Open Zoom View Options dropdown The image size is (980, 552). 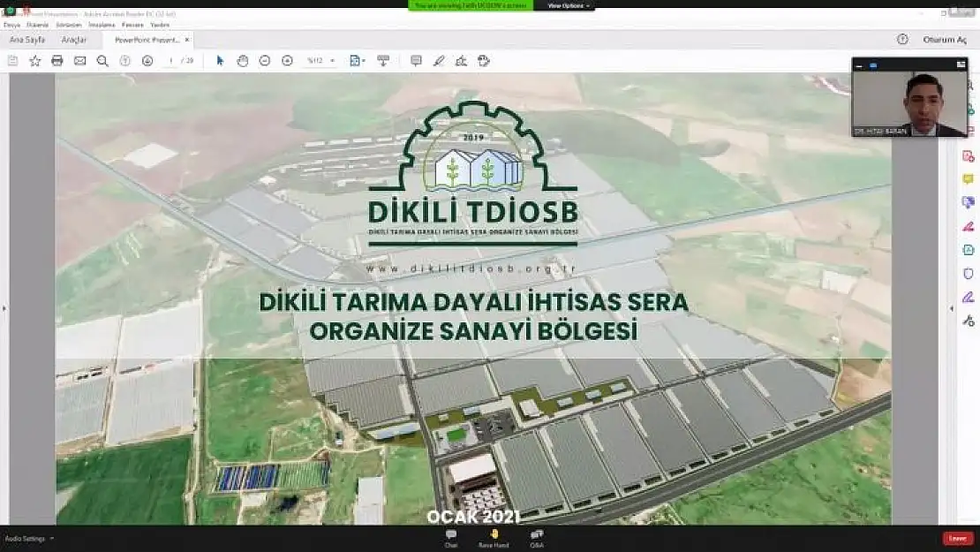568,5
